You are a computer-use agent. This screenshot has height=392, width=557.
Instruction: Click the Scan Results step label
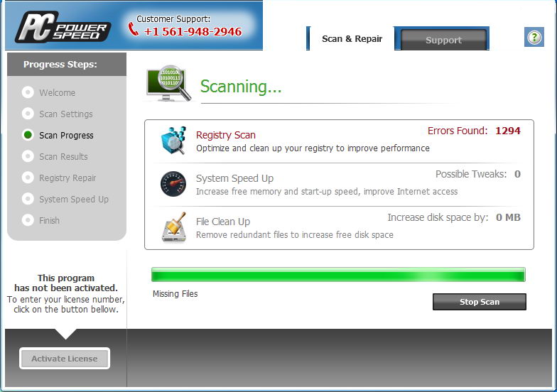point(64,156)
